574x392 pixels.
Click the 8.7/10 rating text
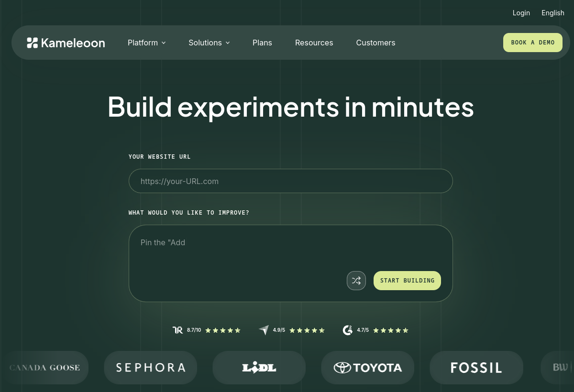[194, 330]
